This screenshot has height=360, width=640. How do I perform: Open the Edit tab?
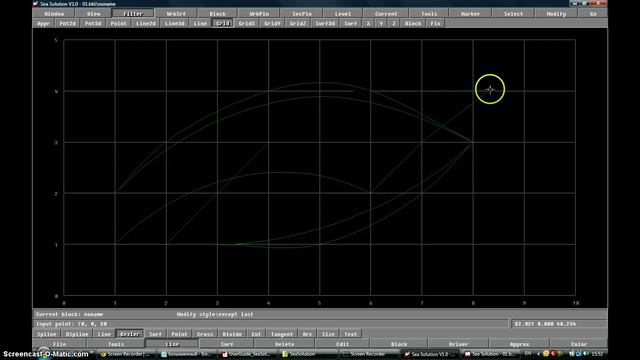pyautogui.click(x=342, y=344)
